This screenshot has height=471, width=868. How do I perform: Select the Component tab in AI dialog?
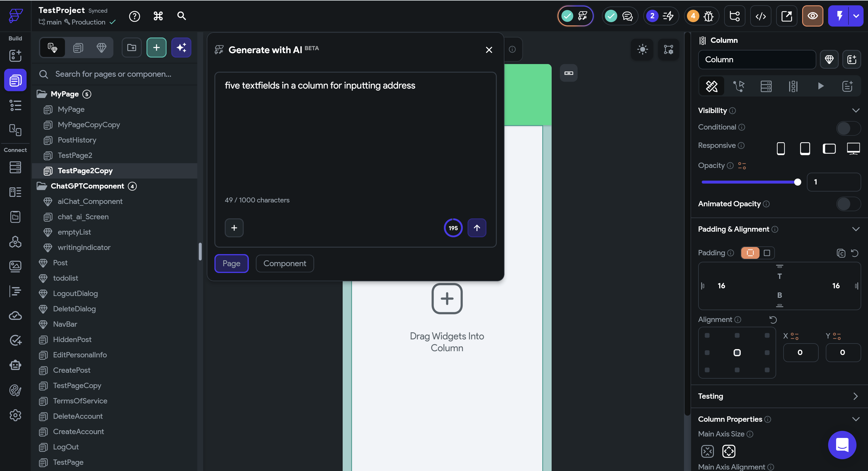coord(284,263)
